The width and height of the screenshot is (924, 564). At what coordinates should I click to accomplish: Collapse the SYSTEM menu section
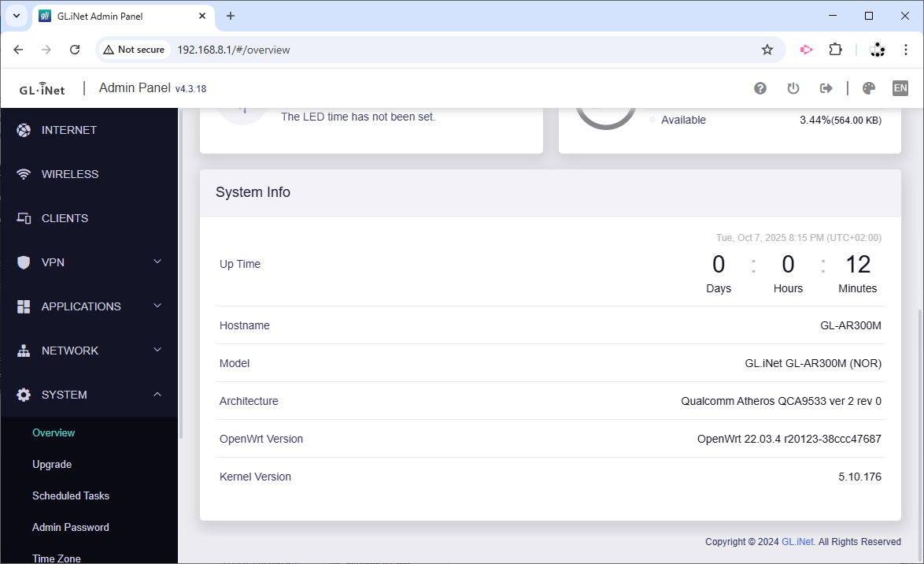click(89, 395)
